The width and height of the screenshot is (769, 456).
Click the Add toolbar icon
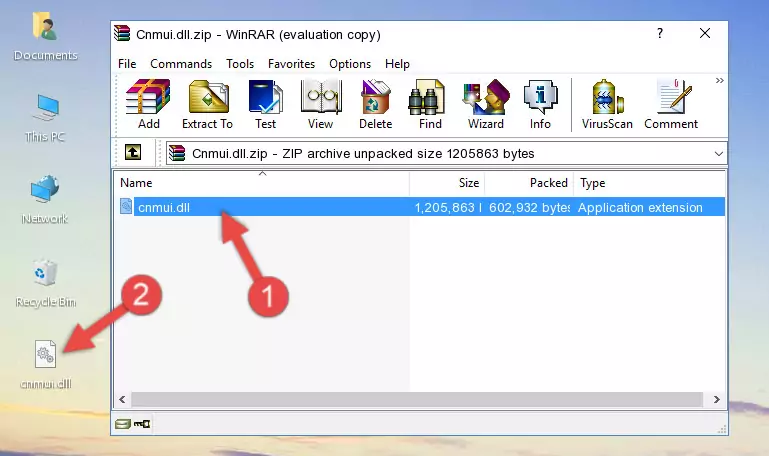148,104
